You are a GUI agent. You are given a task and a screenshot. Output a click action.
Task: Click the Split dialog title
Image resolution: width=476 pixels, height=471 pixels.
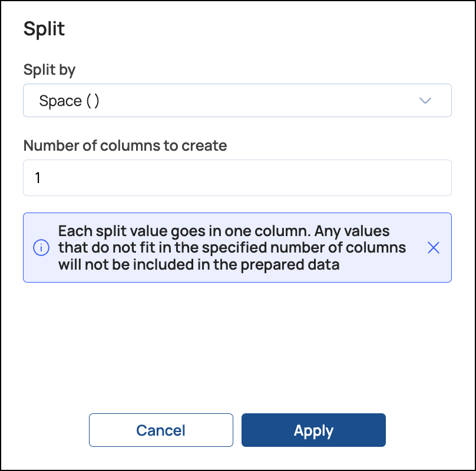[44, 28]
